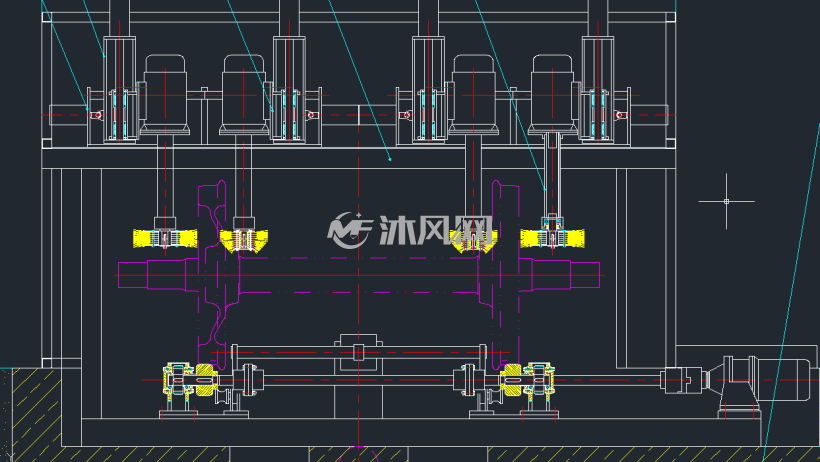Screen dimensions: 820x462
Task: Select the left yellow support roller assembly
Action: coord(191,380)
